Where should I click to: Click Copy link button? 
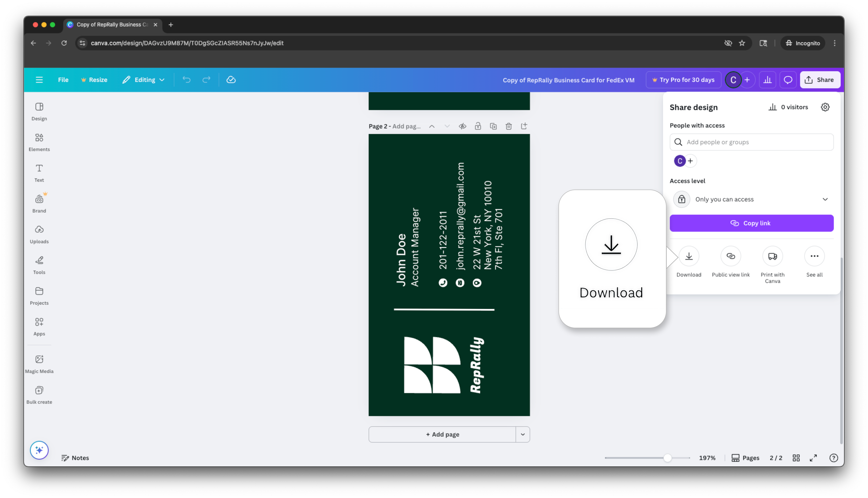click(751, 223)
